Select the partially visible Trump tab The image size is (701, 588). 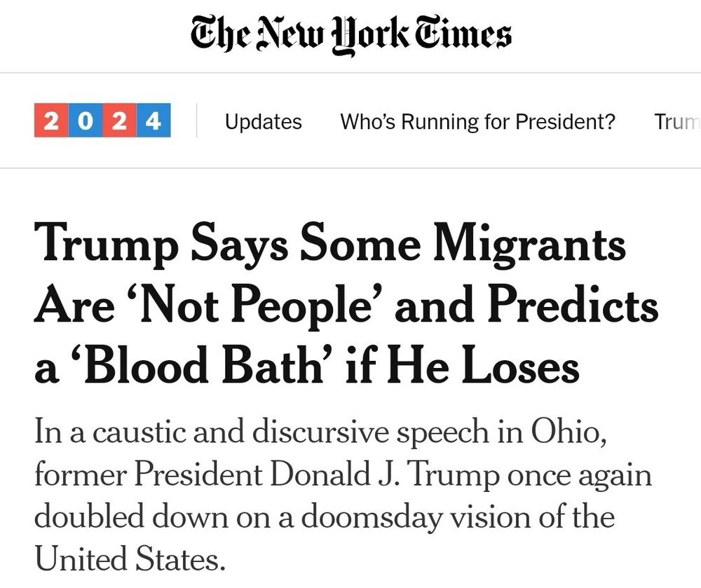point(677,121)
